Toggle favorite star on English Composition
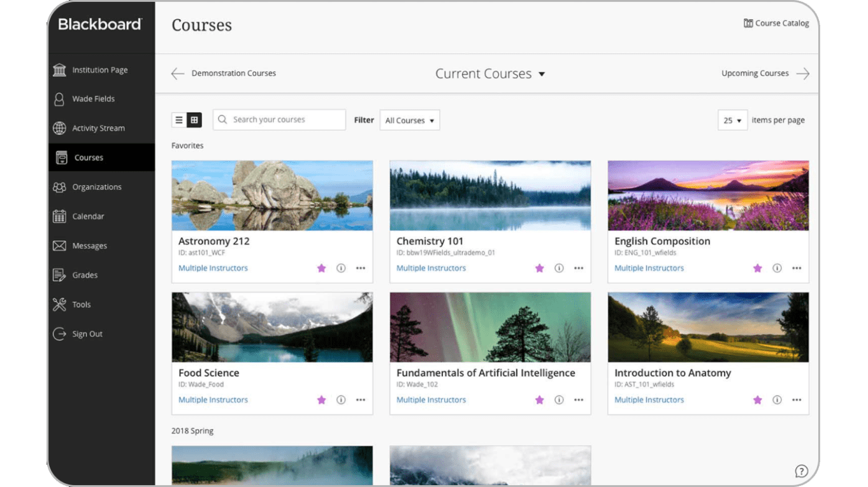 (757, 268)
